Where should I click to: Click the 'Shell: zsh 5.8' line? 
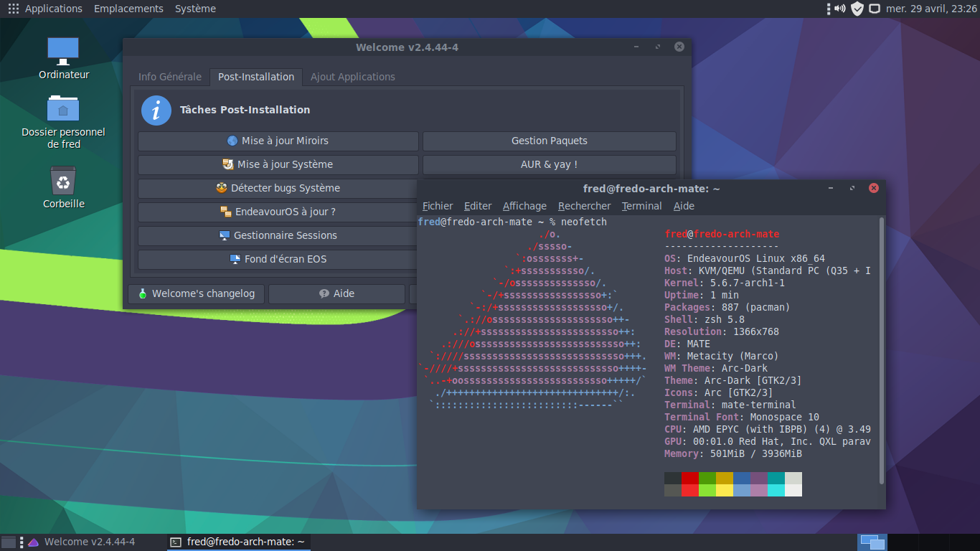tap(705, 319)
